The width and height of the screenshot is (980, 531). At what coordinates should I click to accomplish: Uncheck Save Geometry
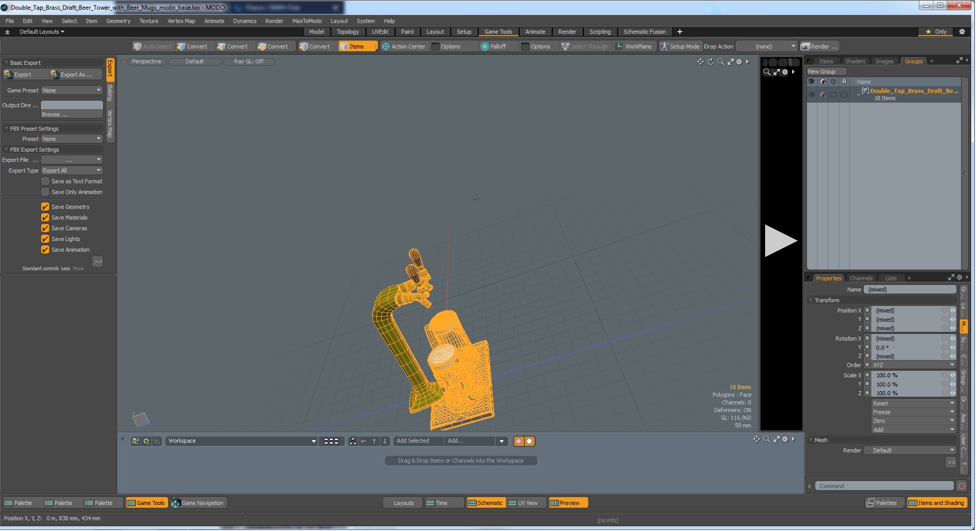pos(45,207)
